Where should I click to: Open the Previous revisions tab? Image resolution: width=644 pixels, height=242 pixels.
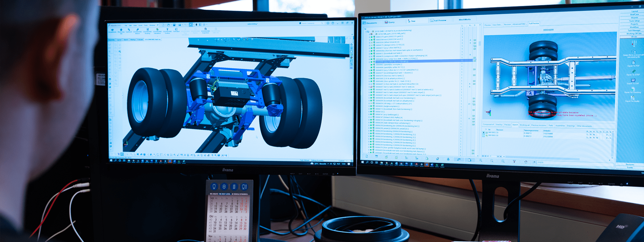tap(539, 125)
